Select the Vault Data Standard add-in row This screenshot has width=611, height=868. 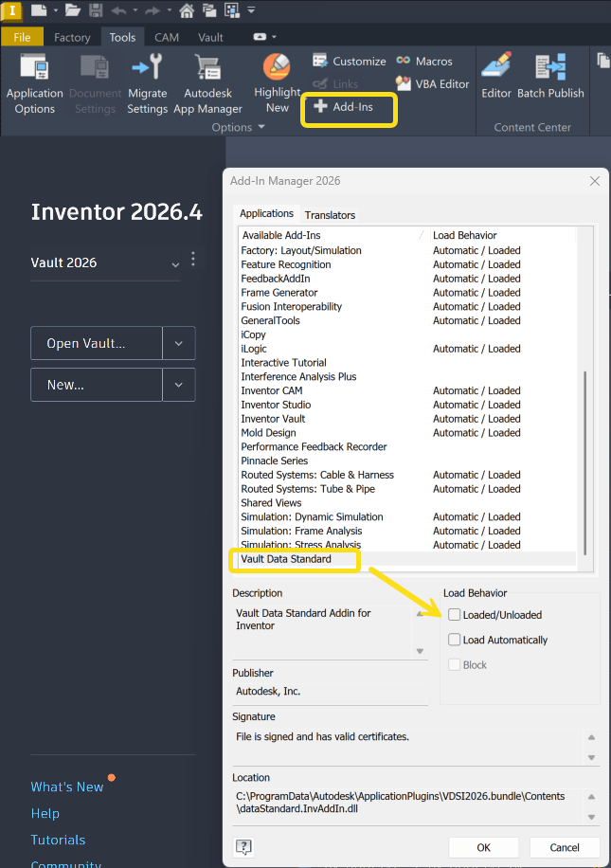pyautogui.click(x=408, y=558)
